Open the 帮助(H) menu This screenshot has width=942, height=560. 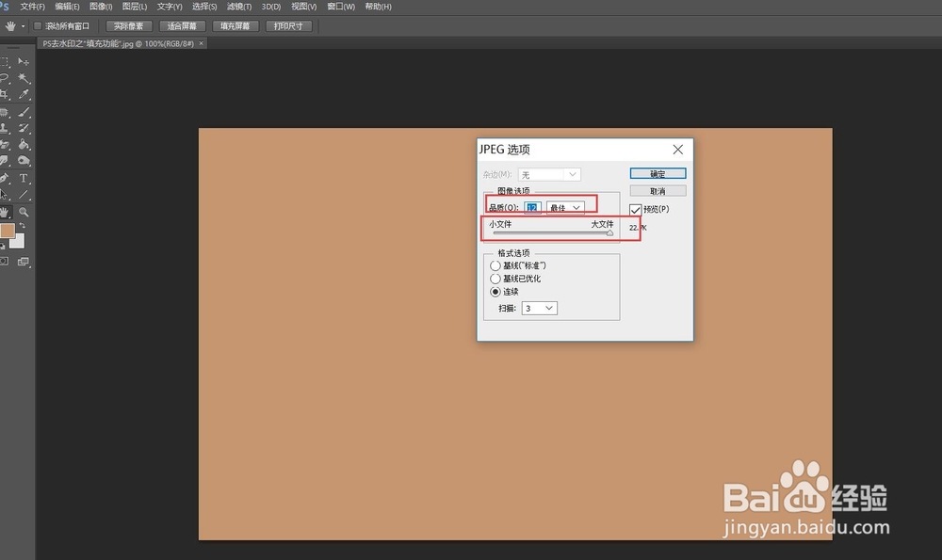coord(379,7)
